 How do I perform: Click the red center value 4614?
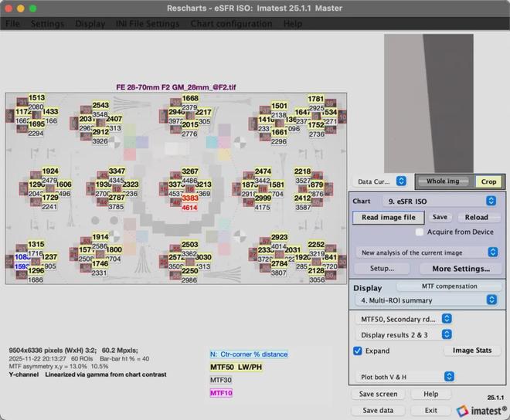point(189,208)
